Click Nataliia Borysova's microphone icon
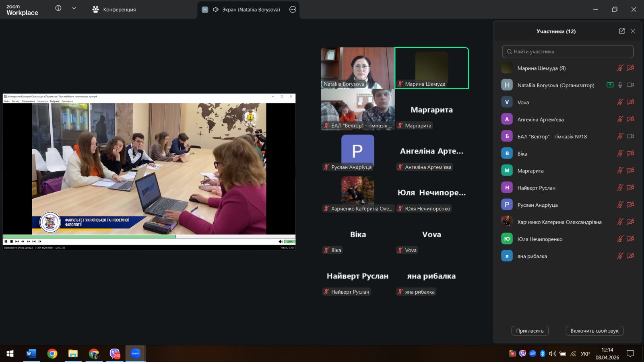Screen dimensions: 644x362 pos(620,85)
